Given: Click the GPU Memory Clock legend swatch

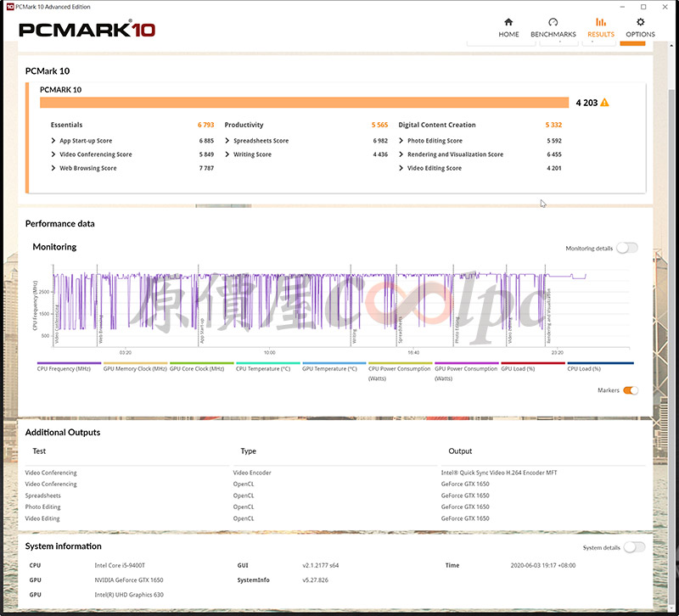Looking at the screenshot, I should 136,363.
